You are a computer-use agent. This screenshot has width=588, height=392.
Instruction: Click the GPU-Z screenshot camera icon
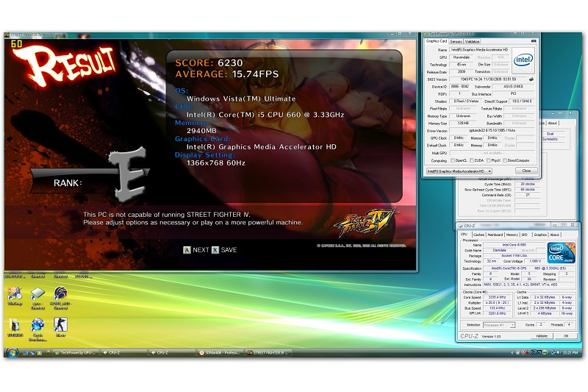point(534,41)
